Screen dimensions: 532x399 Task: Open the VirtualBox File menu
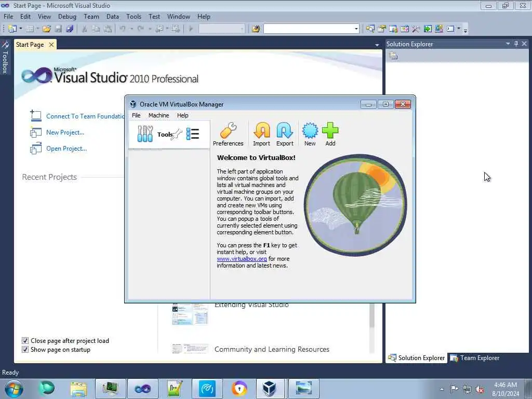tap(136, 115)
